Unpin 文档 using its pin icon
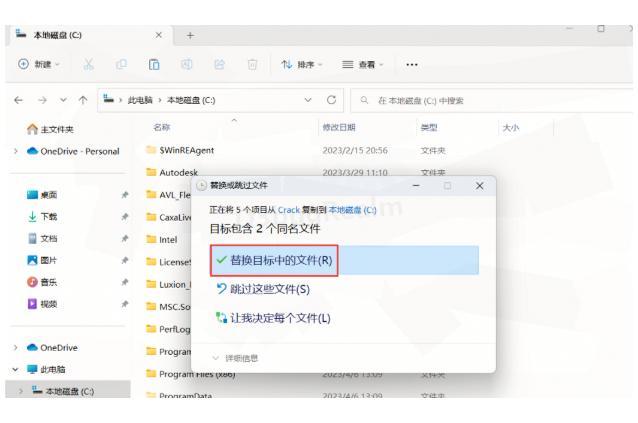This screenshot has height=423, width=638. click(125, 238)
